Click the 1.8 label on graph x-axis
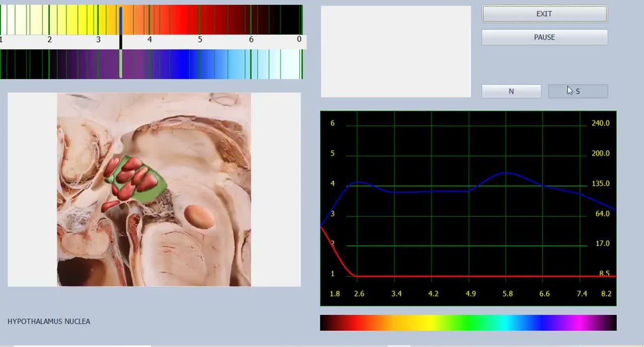The width and height of the screenshot is (644, 347). [x=335, y=294]
